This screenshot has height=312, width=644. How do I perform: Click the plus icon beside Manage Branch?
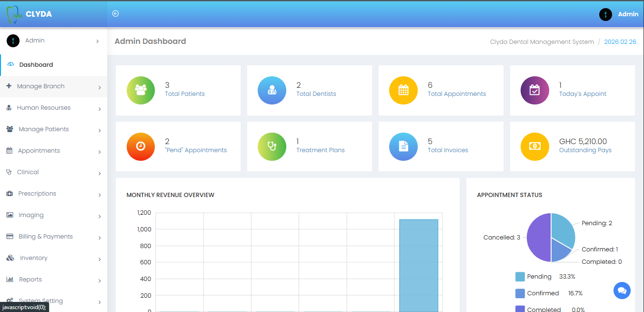[x=9, y=86]
